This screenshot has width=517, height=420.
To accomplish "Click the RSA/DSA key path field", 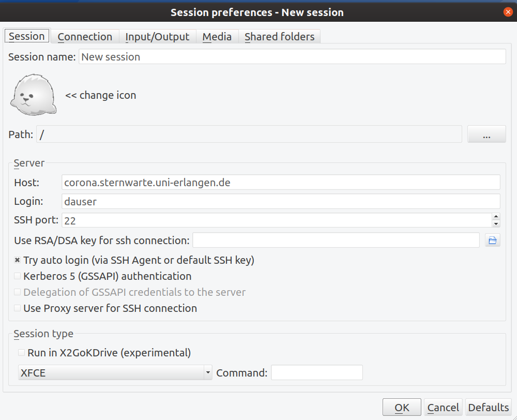I will tap(336, 240).
